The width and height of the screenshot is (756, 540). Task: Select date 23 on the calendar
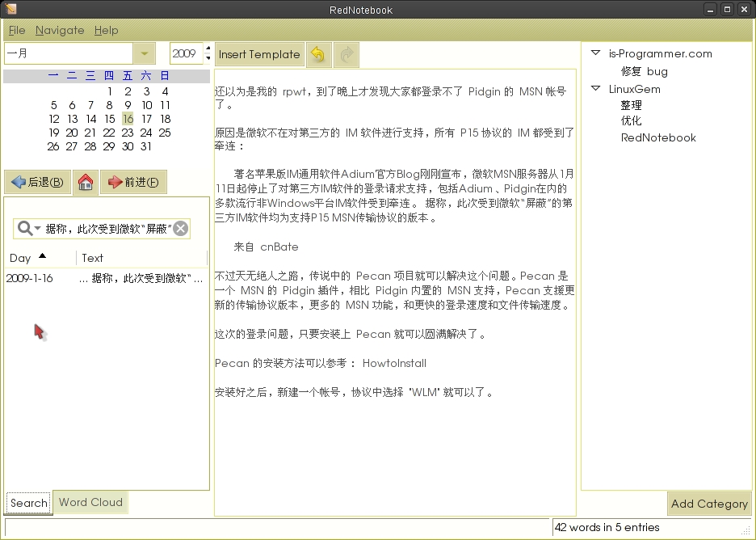coord(127,133)
